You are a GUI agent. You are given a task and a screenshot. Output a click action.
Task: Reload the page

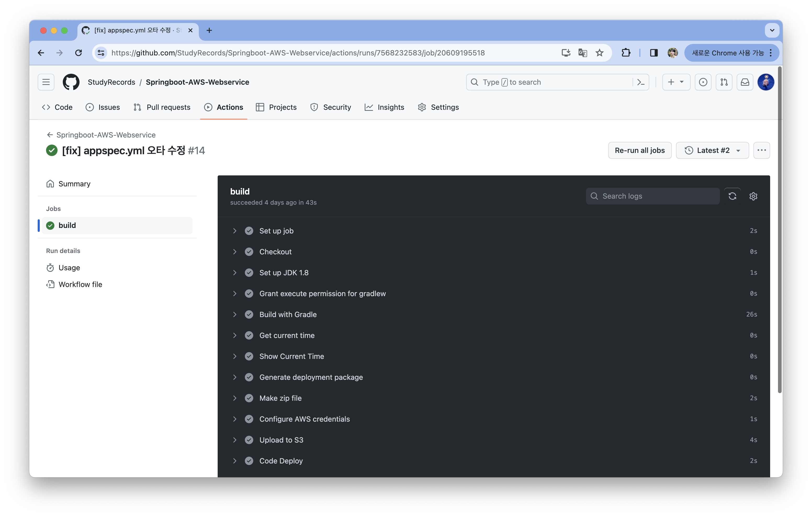pyautogui.click(x=78, y=53)
